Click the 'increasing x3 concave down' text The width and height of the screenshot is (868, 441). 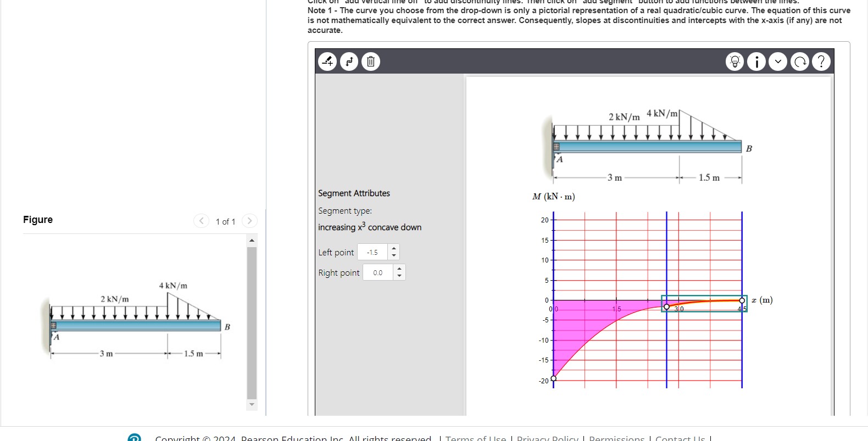pyautogui.click(x=370, y=227)
